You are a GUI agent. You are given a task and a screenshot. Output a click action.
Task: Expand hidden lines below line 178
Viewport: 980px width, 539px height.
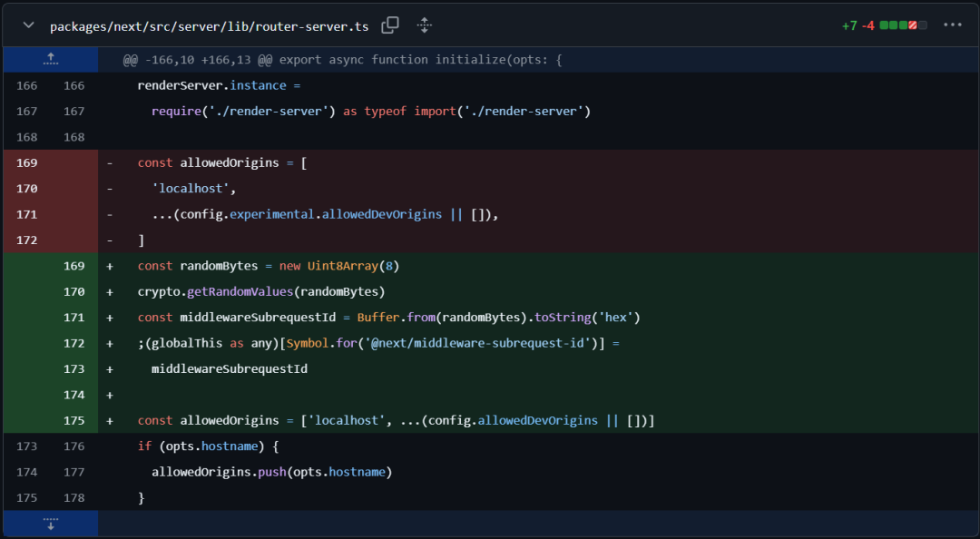(x=50, y=524)
